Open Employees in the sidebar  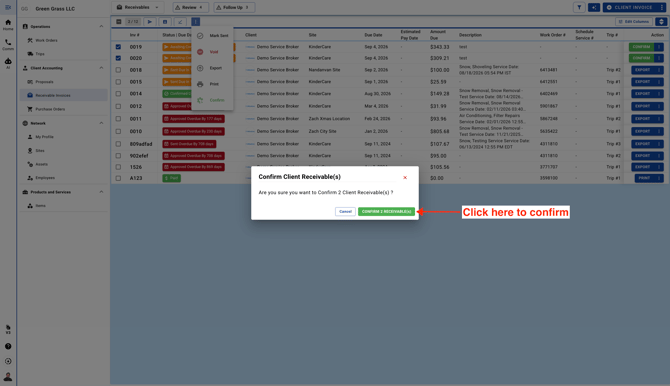[x=64, y=178]
